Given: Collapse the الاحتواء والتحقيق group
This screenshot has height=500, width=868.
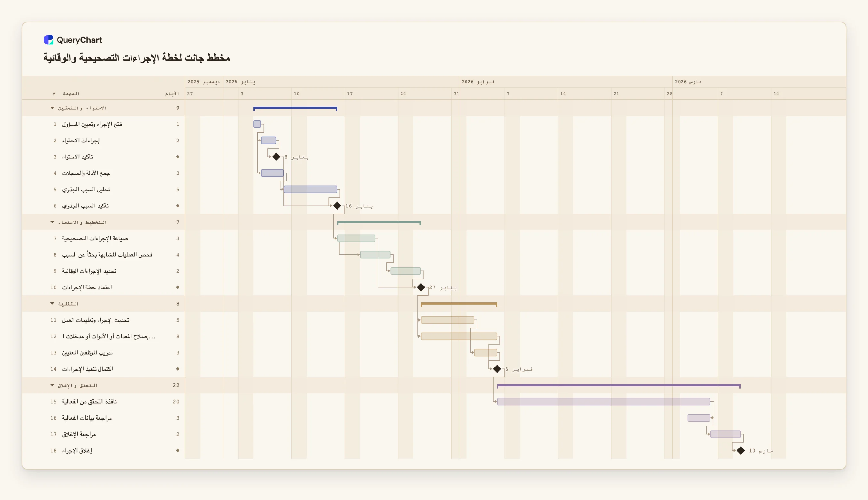Looking at the screenshot, I should coord(52,108).
